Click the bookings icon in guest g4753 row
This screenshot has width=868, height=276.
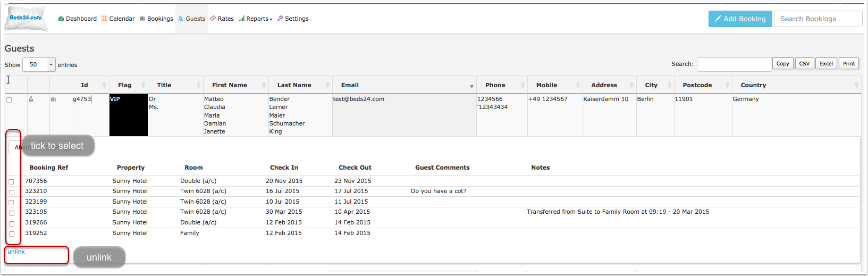tap(53, 99)
